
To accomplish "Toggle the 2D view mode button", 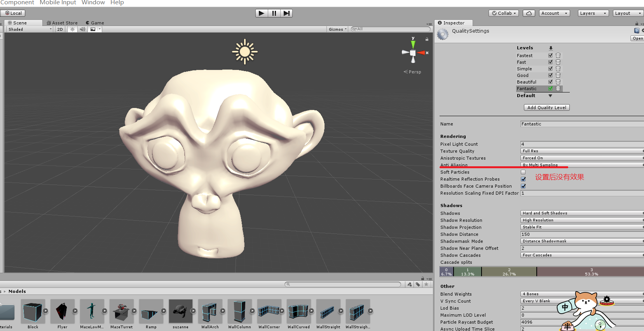I will [x=60, y=29].
